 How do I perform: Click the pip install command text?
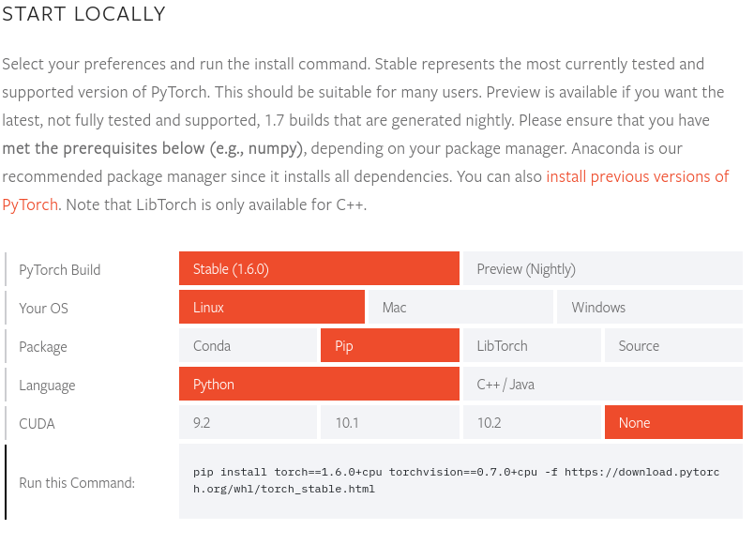456,480
